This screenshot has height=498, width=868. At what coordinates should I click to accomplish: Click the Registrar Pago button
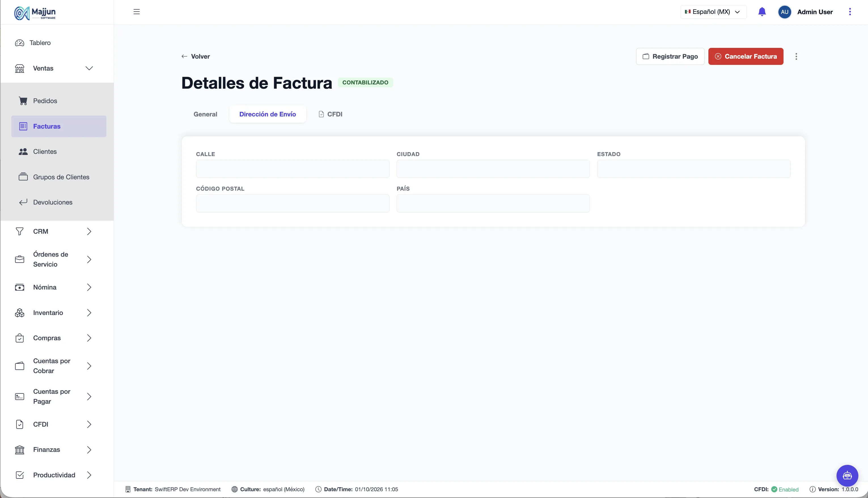tap(670, 56)
